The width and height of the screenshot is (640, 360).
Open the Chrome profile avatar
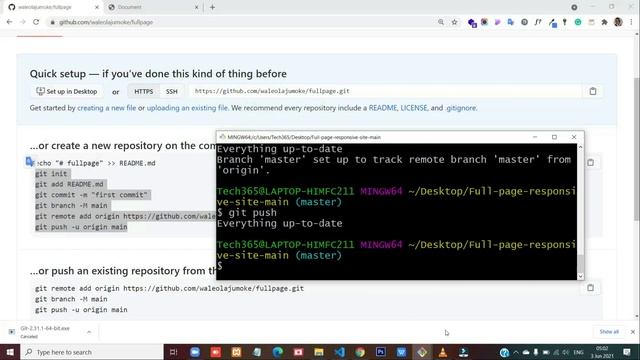[x=618, y=22]
